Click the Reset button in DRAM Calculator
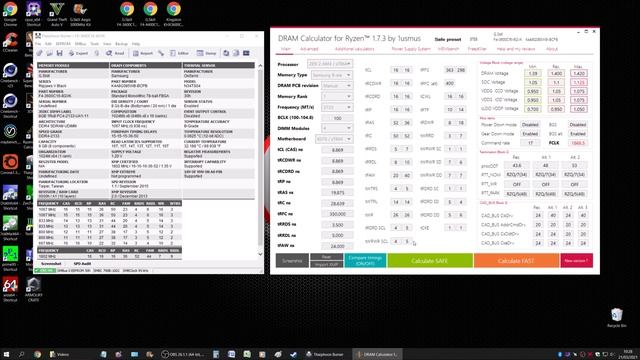Viewport: 640px width, 360px height. tap(326, 257)
